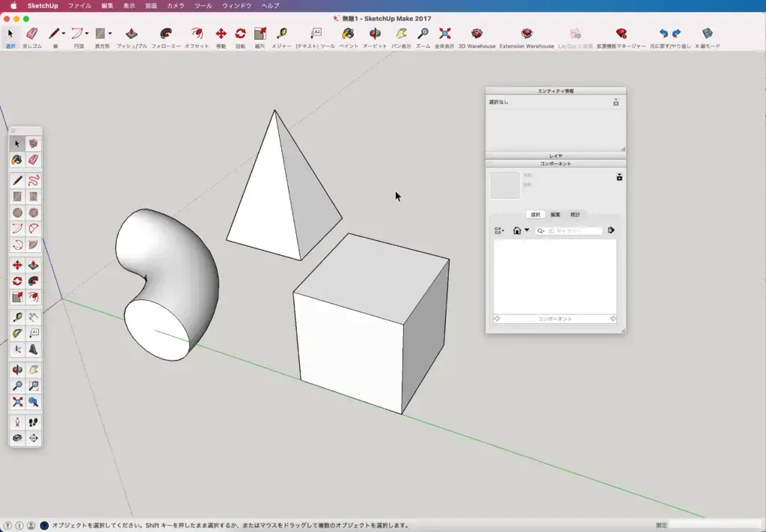The image size is (766, 532).
Task: Select the Walk tool footprints icon
Action: click(x=33, y=423)
